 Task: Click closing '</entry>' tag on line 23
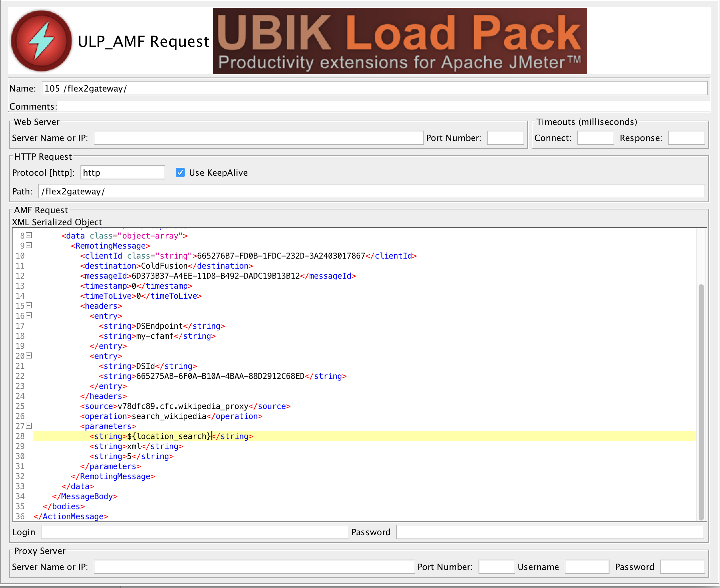tap(108, 386)
